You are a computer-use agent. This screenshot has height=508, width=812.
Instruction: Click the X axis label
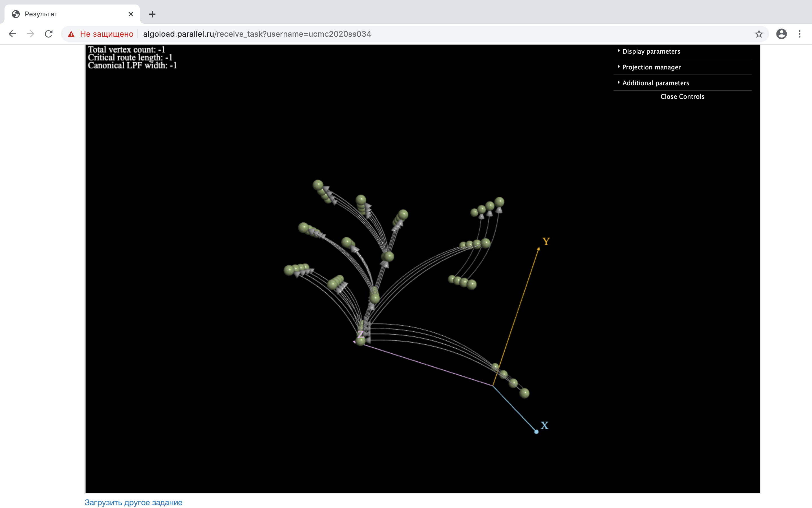coord(545,425)
